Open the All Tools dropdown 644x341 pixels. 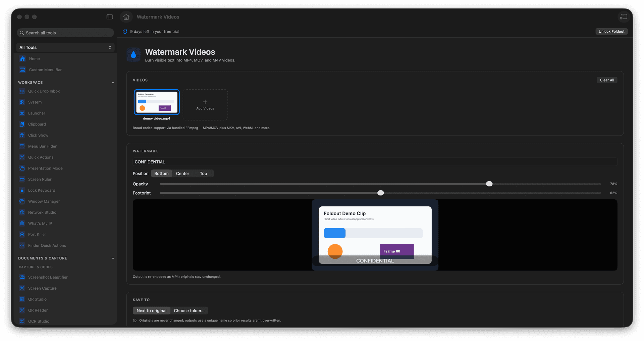pyautogui.click(x=65, y=47)
